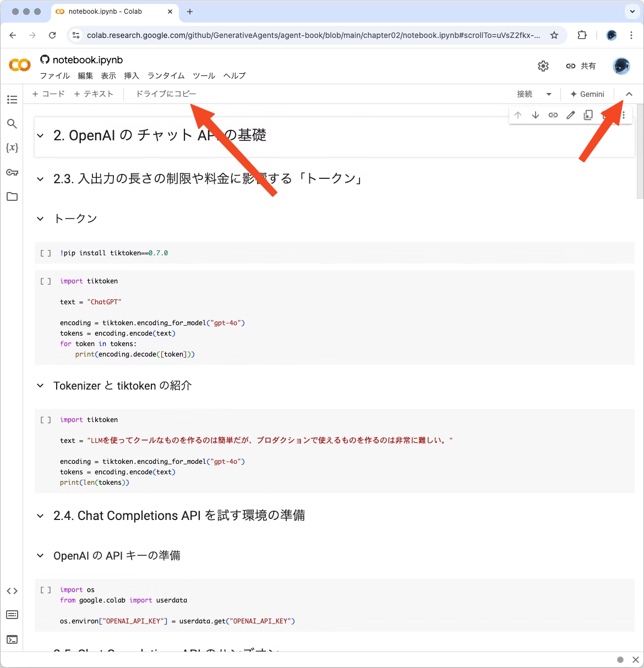Image resolution: width=644 pixels, height=668 pixels.
Task: Click the 共有 share button
Action: coord(581,66)
